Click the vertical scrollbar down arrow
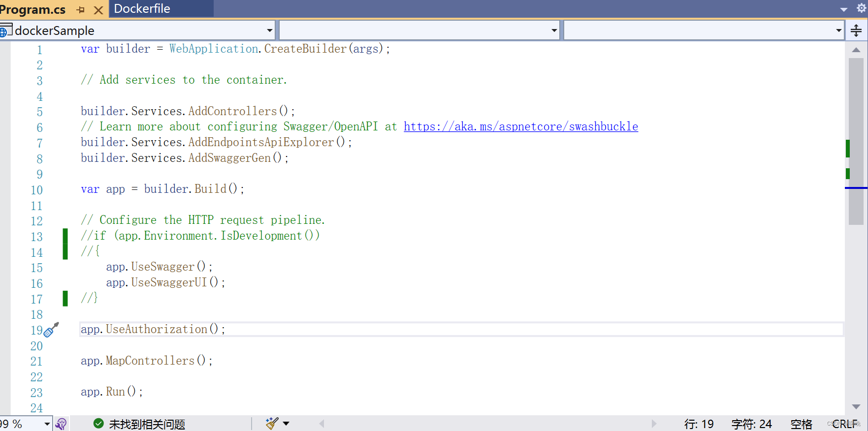Screen dimensions: 868x431 coord(856,406)
